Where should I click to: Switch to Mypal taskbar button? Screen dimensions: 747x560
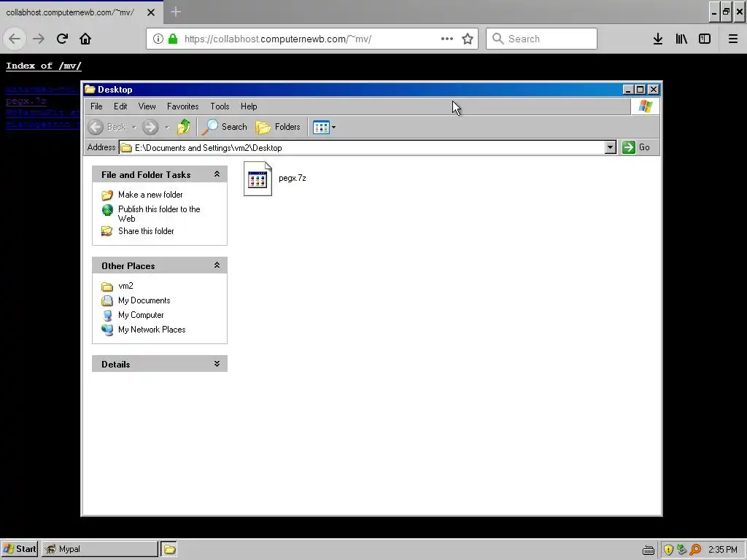click(99, 549)
